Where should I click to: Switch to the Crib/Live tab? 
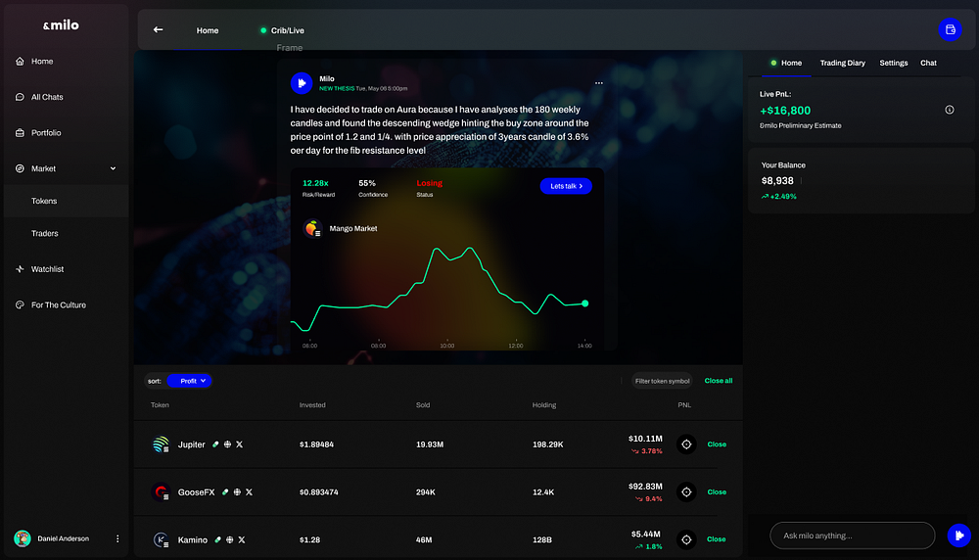point(282,30)
